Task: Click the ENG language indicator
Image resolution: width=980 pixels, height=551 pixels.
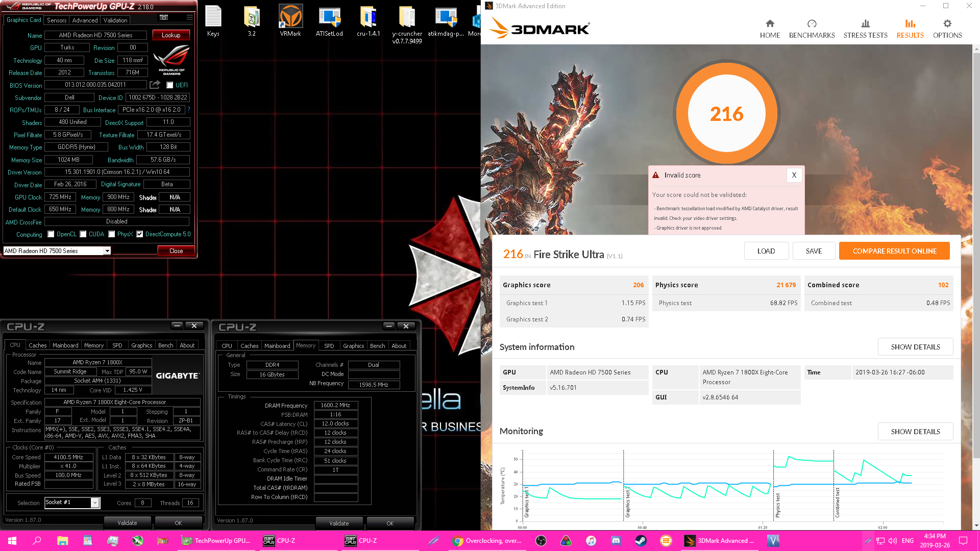Action: tap(908, 541)
